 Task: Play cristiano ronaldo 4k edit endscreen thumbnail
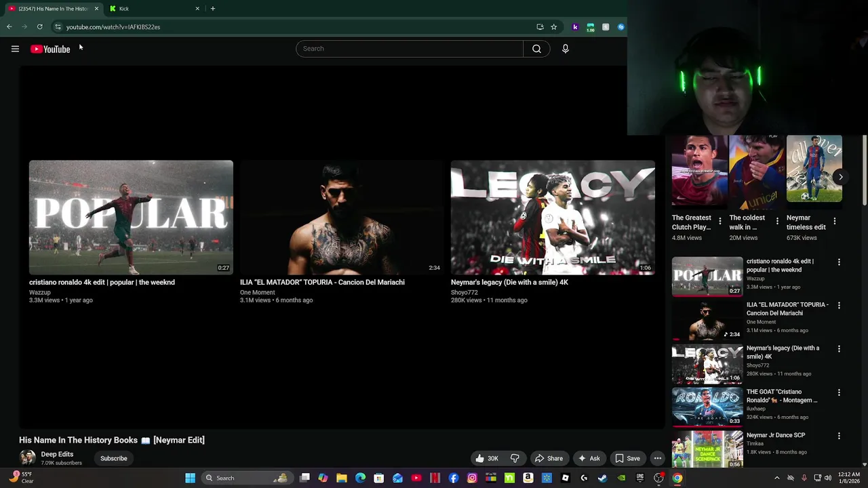(131, 218)
